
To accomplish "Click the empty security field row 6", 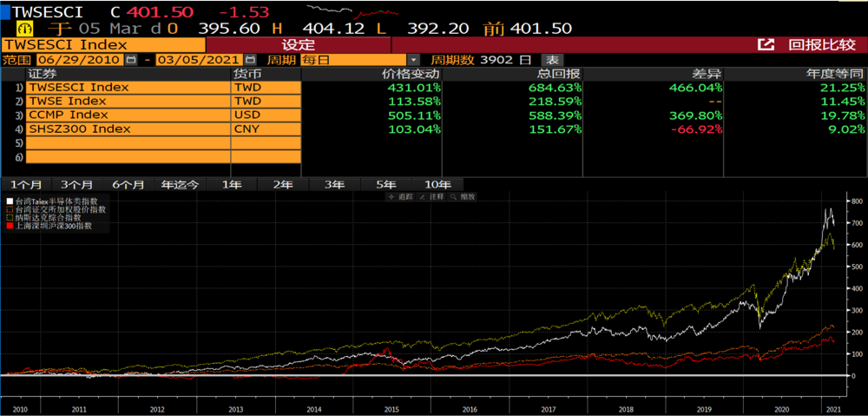I will pyautogui.click(x=128, y=157).
